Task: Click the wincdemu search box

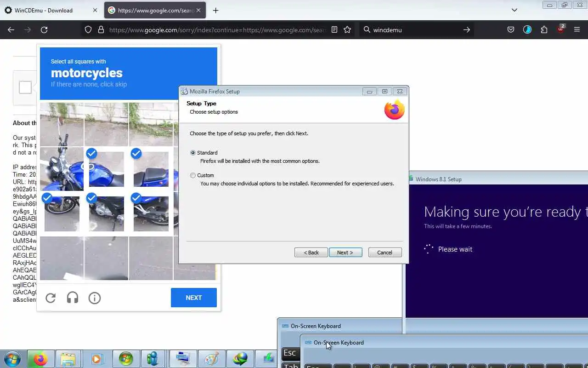Action: tap(416, 29)
